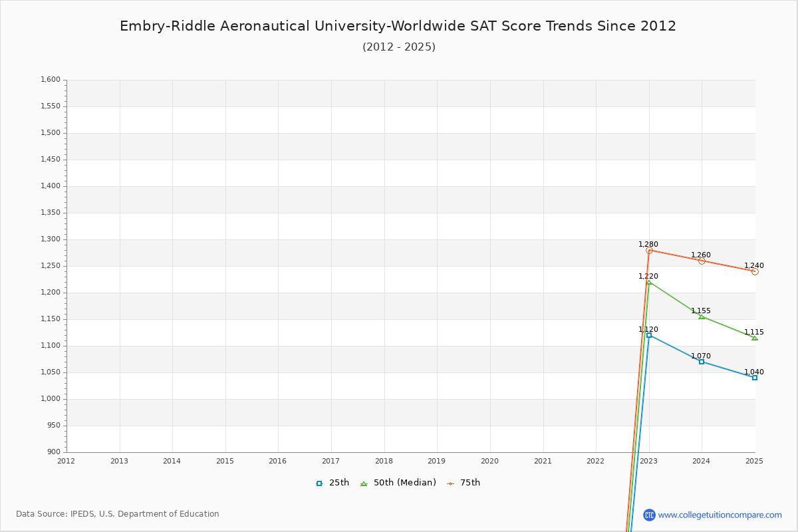This screenshot has height=532, width=798.
Task: Click the 2024 25th percentile marker 1,070
Action: click(702, 362)
